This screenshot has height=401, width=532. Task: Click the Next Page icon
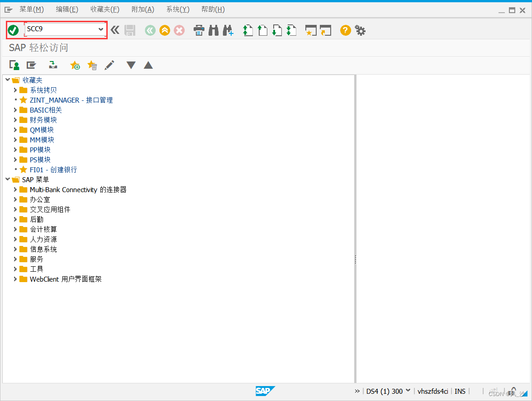pyautogui.click(x=277, y=30)
